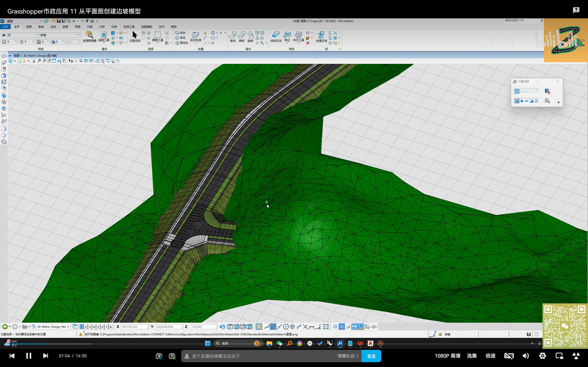
Task: Toggle bilibili danmaku display switch
Action: 159,356
